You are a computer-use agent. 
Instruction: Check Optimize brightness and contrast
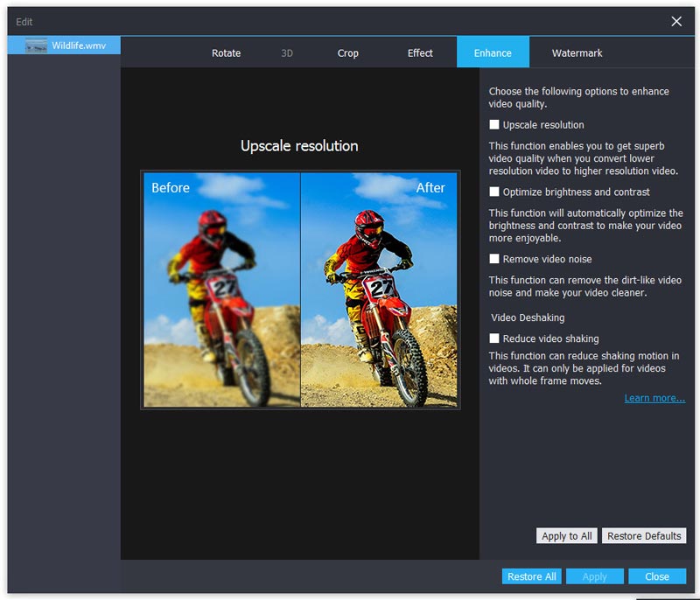pyautogui.click(x=494, y=192)
